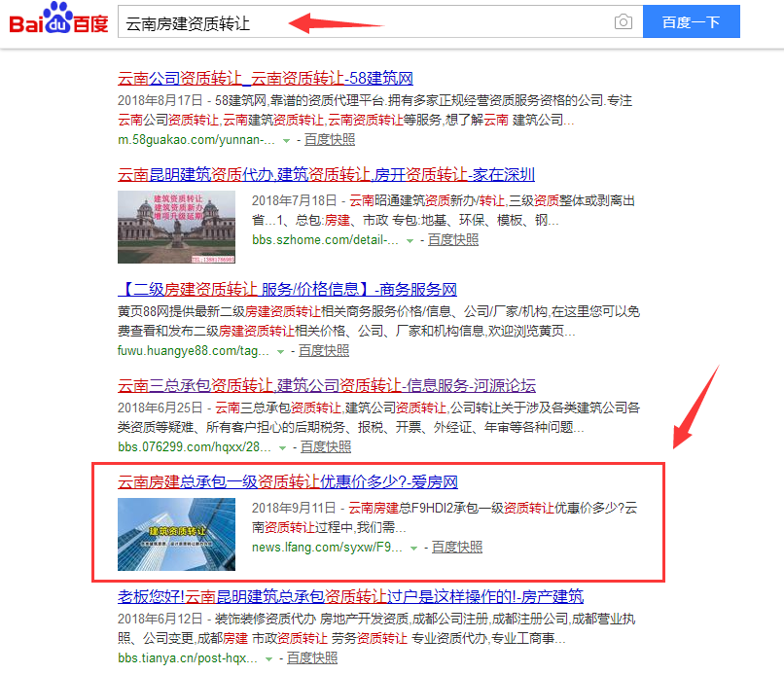This screenshot has height=674, width=784.
Task: Open 百度快照 for fuwu.huangye88.com result
Action: coord(324,351)
